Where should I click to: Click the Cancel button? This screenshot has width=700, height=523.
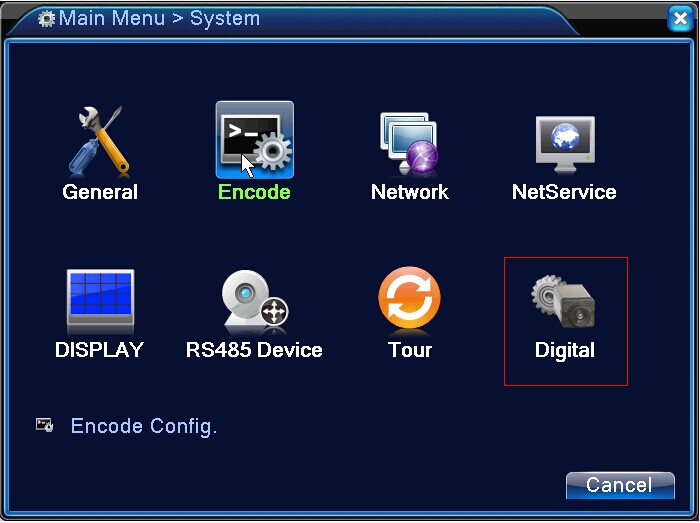point(620,485)
